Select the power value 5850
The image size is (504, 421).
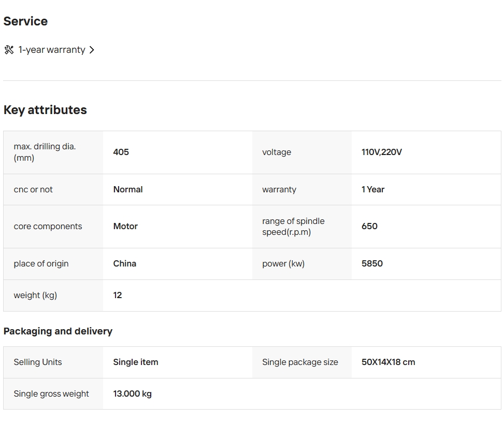pyautogui.click(x=372, y=263)
